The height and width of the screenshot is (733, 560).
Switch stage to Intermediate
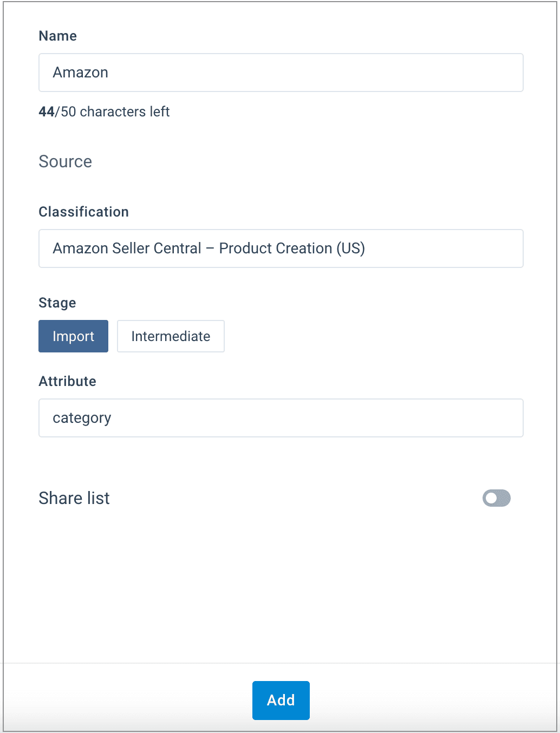pos(171,336)
